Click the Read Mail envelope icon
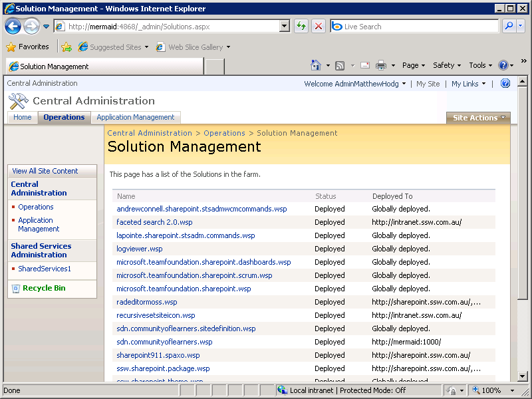 coord(365,65)
